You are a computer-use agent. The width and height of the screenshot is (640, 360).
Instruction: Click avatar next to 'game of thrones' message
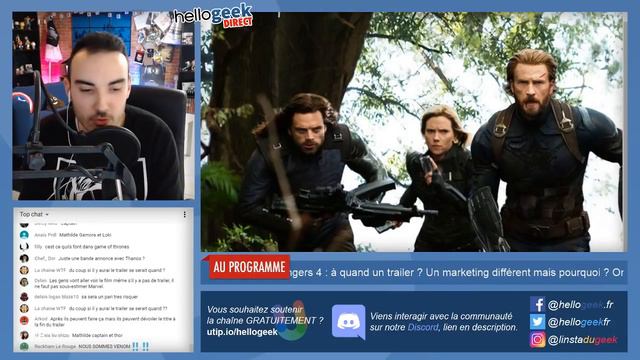click(x=24, y=247)
